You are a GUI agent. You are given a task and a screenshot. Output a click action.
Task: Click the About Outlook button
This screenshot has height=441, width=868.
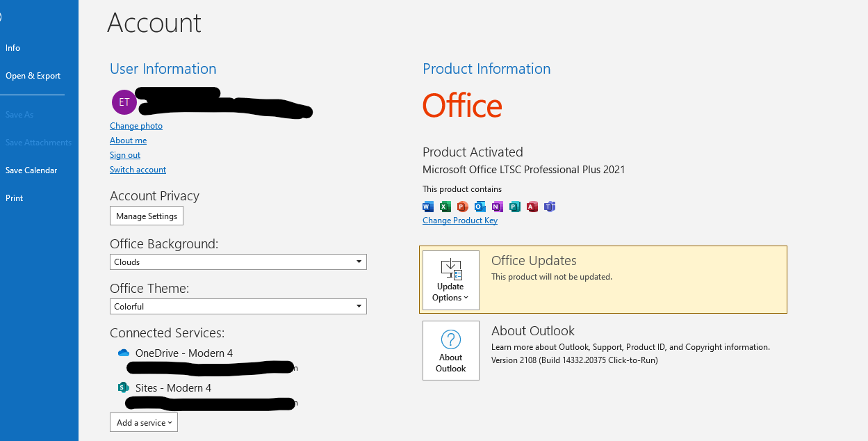[x=450, y=351]
